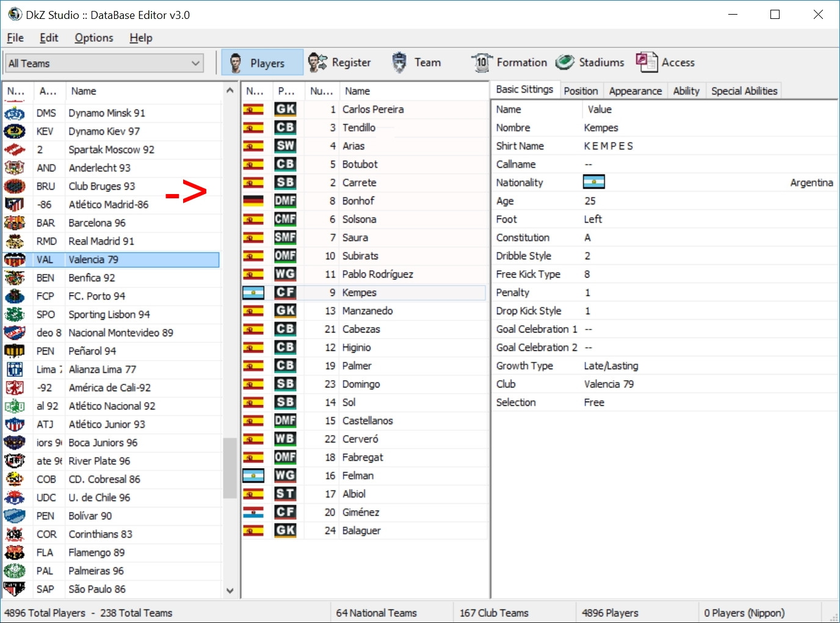This screenshot has width=840, height=623.
Task: Click the Club value Valencia 79
Action: (x=609, y=384)
